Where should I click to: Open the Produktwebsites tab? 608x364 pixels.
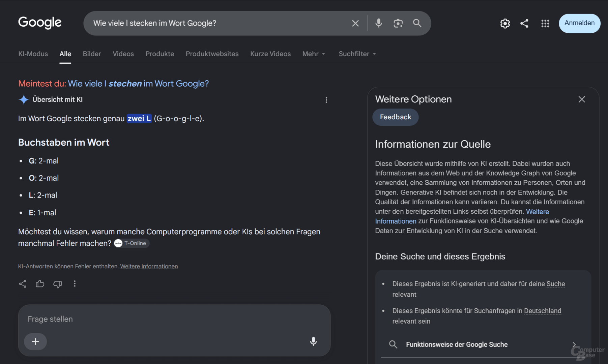[212, 54]
